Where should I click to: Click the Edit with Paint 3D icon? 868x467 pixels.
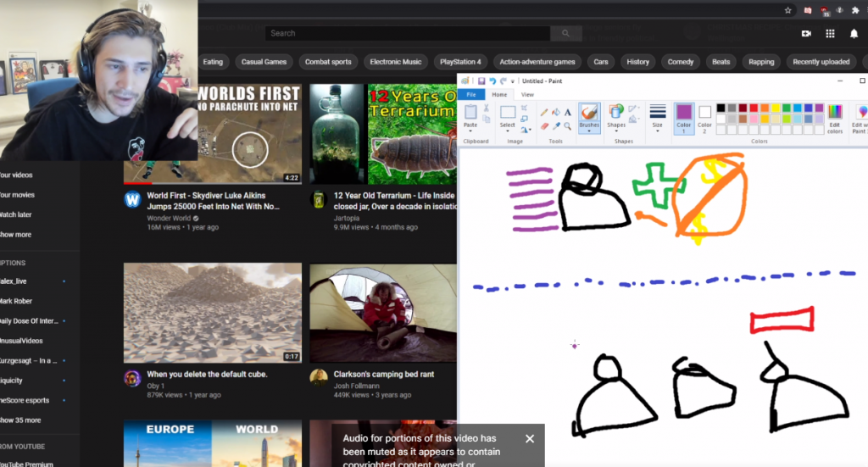tap(861, 112)
